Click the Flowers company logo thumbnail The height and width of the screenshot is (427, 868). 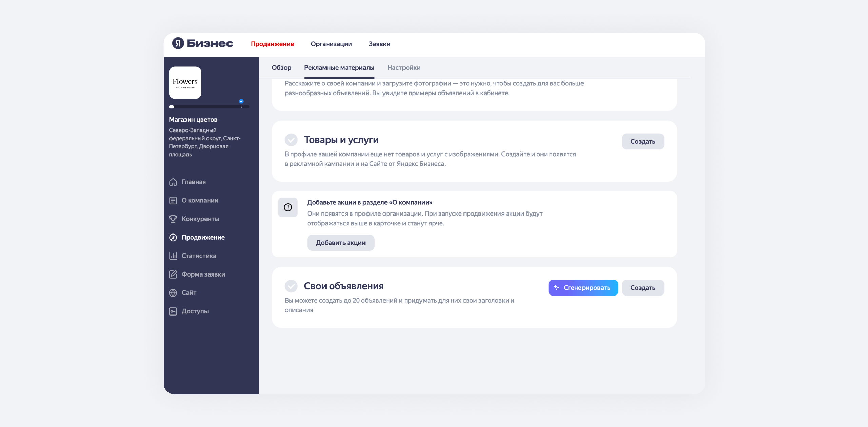tap(185, 83)
